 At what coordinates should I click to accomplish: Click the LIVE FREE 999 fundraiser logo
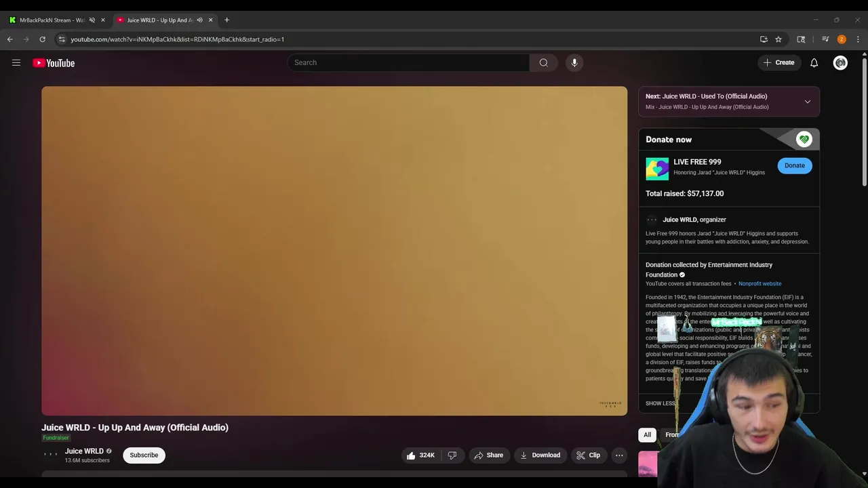point(656,169)
